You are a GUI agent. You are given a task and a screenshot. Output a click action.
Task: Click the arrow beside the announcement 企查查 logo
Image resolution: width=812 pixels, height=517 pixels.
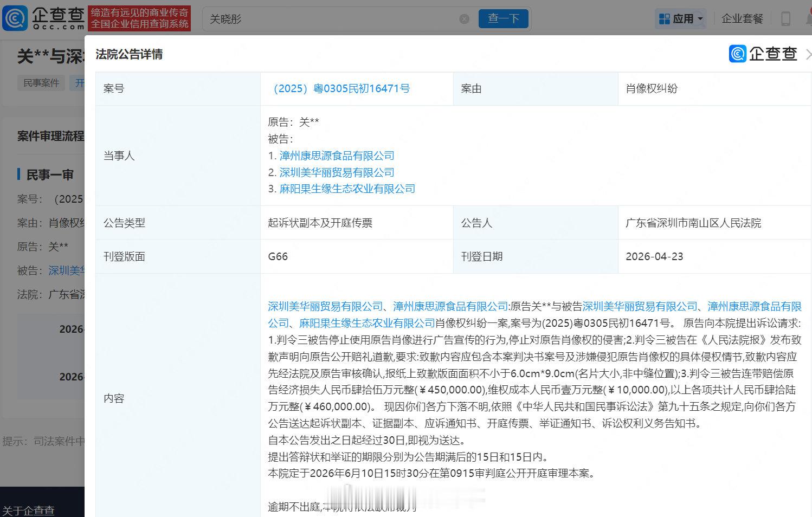(x=808, y=54)
